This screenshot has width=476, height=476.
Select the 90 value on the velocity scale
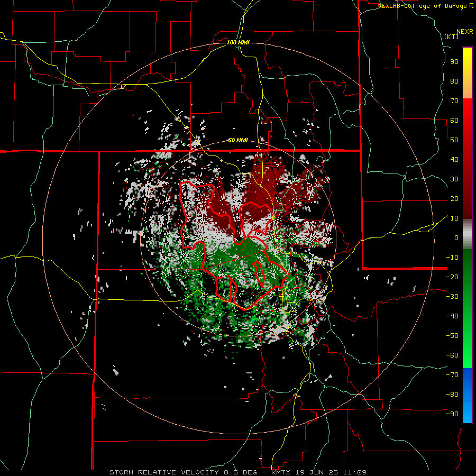point(454,62)
